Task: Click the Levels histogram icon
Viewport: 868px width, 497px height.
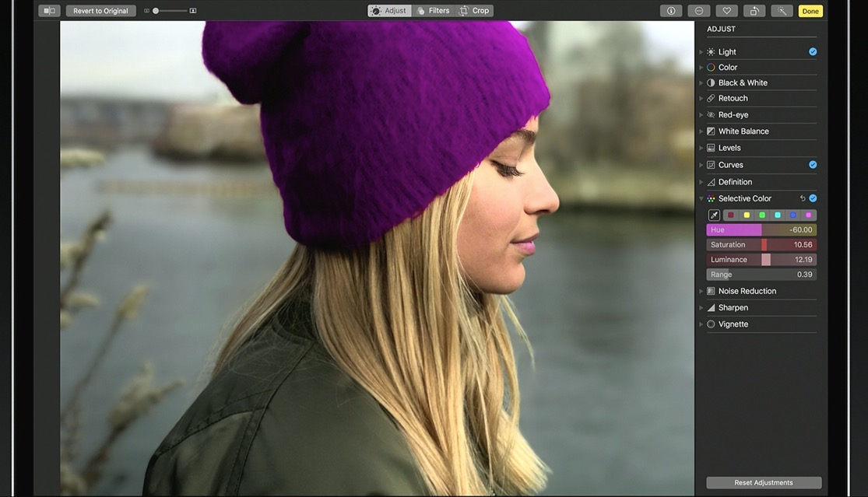Action: tap(711, 148)
